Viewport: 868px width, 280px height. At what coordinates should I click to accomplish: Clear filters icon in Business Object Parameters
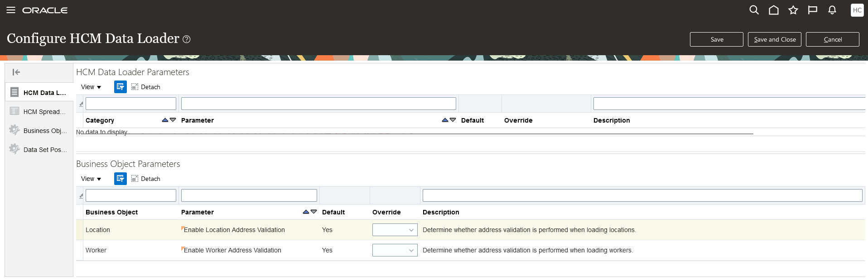tap(81, 196)
